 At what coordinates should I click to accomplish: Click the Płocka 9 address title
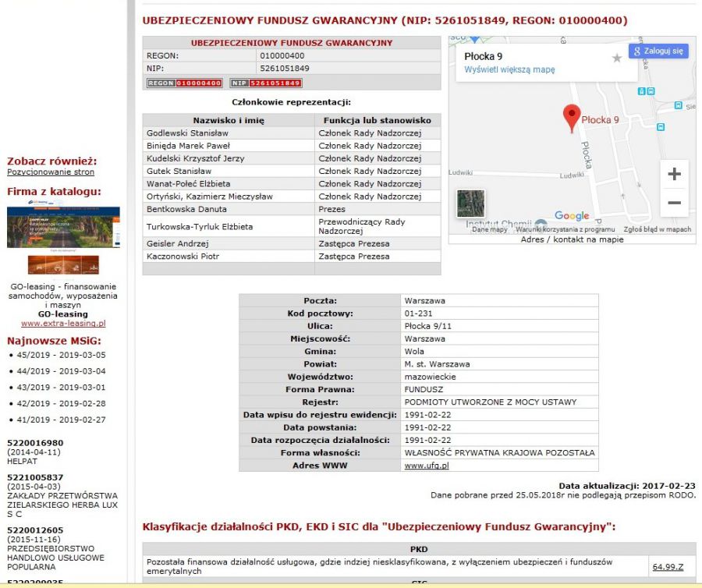tap(483, 56)
